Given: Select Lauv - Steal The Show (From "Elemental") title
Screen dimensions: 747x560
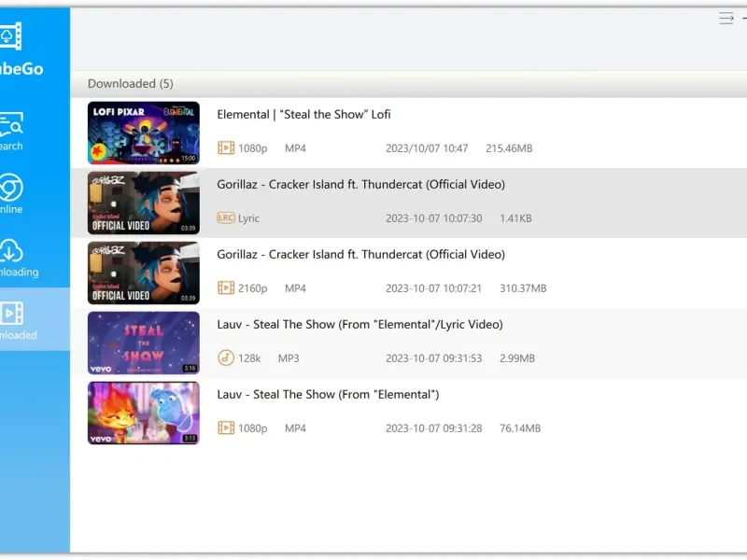Looking at the screenshot, I should pyautogui.click(x=328, y=395).
